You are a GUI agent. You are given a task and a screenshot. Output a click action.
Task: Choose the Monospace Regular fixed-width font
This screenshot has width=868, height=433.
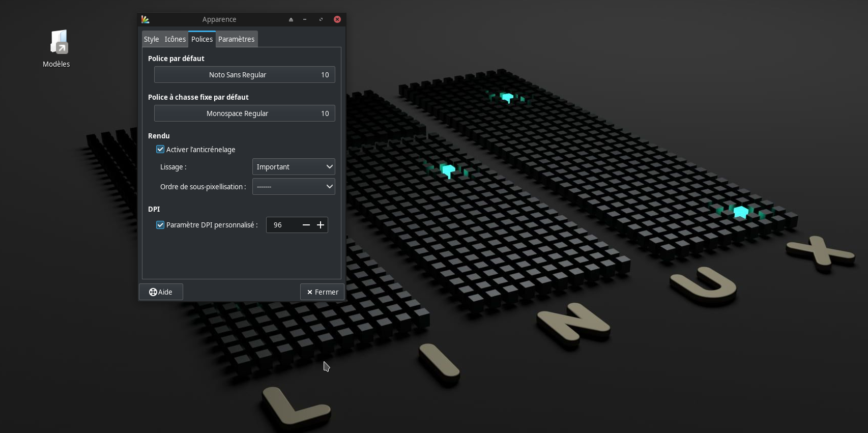(245, 113)
